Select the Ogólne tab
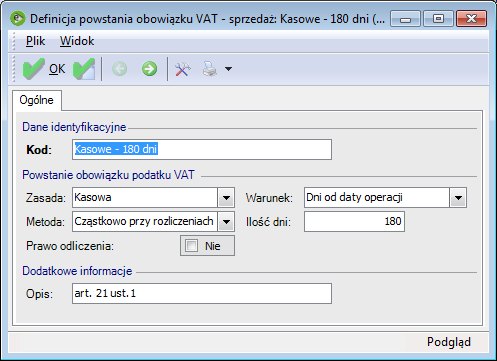Viewport: 497px width, 361px height. click(x=37, y=100)
